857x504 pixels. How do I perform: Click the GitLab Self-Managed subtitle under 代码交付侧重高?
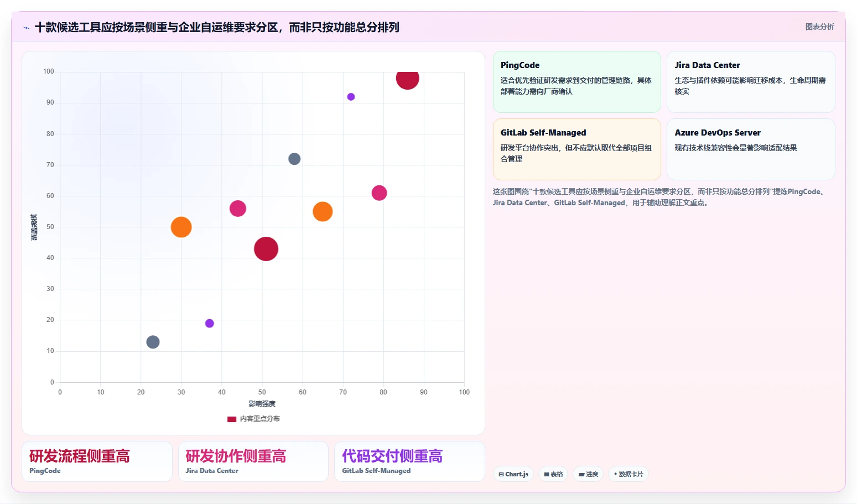tap(376, 471)
